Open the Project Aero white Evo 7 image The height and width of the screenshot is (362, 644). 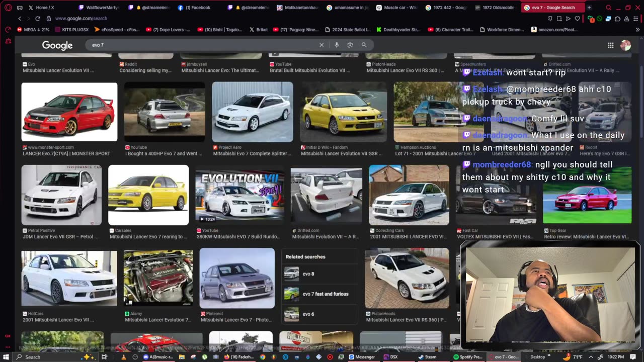(x=253, y=112)
